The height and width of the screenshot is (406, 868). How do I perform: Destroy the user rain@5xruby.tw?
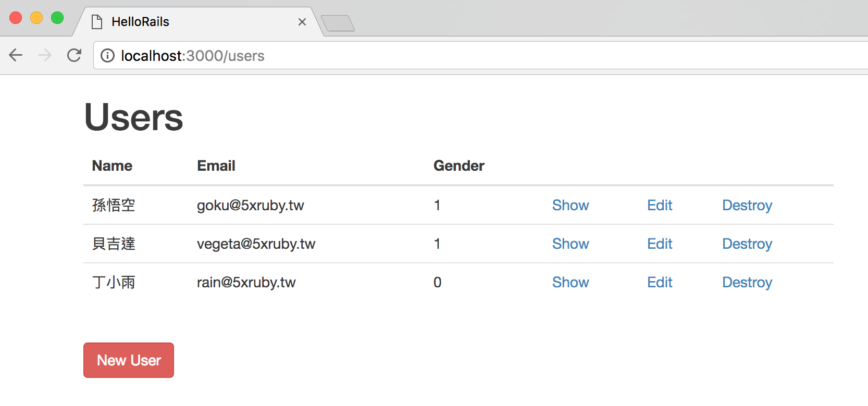747,282
